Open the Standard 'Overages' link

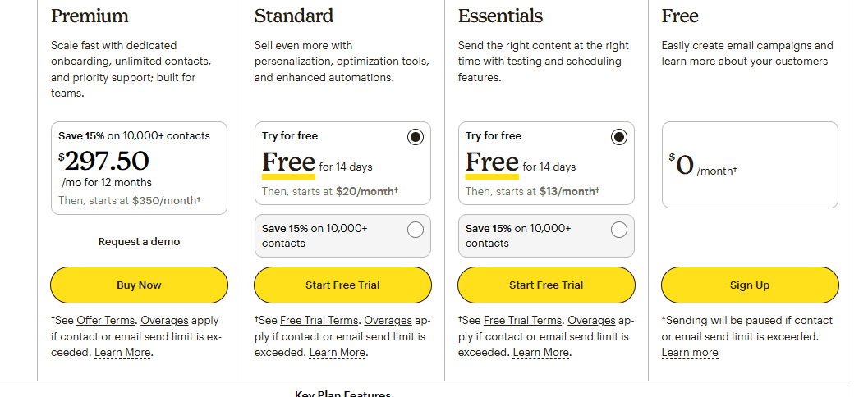coord(388,321)
